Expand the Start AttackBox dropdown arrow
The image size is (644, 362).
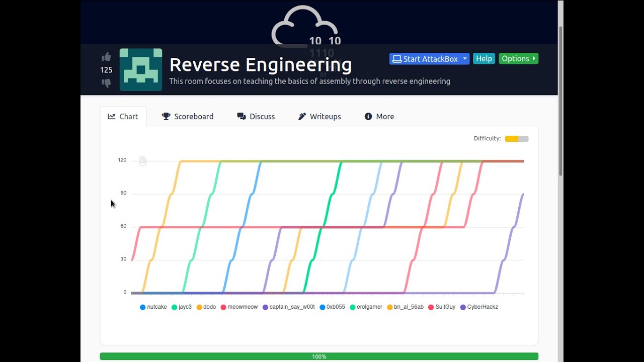point(465,59)
